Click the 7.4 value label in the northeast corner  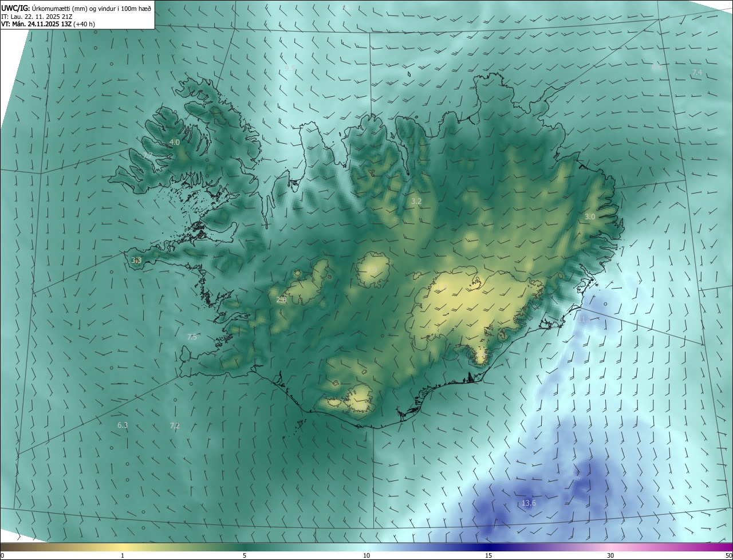697,72
